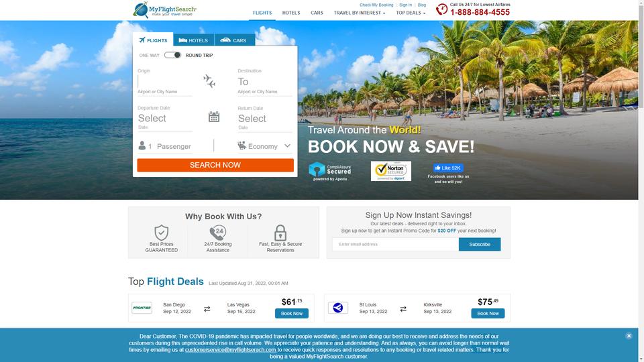Switch to the Hotels search tab
The image size is (644, 362).
click(x=194, y=40)
